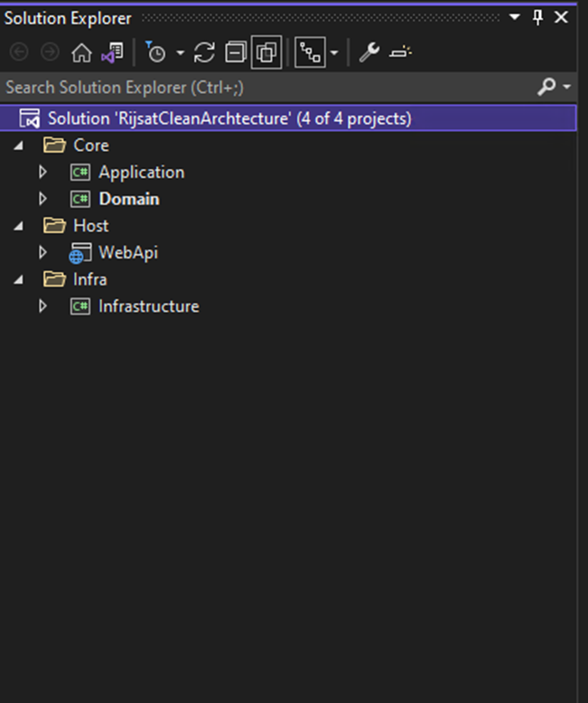This screenshot has width=588, height=703.
Task: Open the search options dropdown
Action: tap(567, 87)
